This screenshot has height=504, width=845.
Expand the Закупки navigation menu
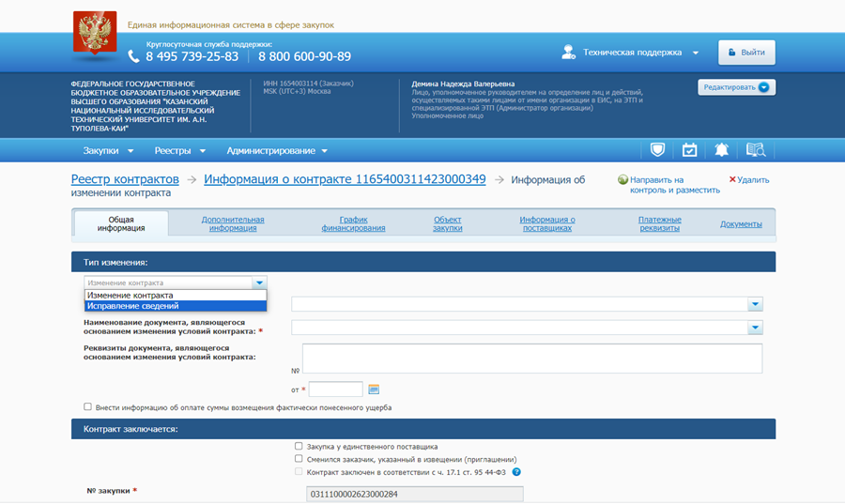tap(108, 150)
